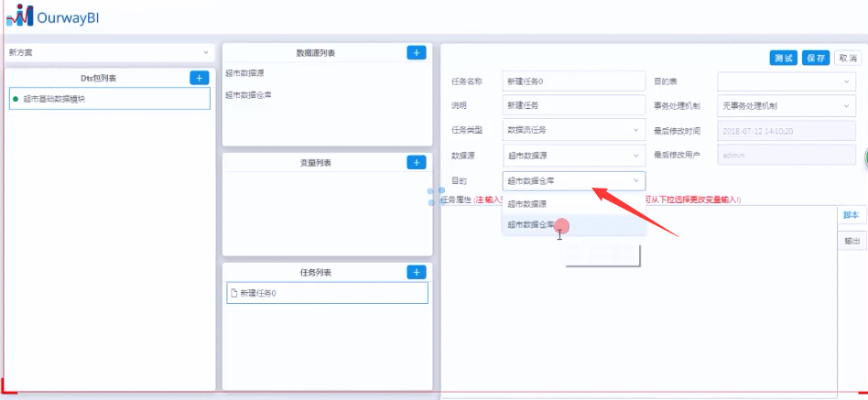Choose 超市数据仓库 from the open dropdown list
The width and height of the screenshot is (868, 400).
tap(574, 224)
